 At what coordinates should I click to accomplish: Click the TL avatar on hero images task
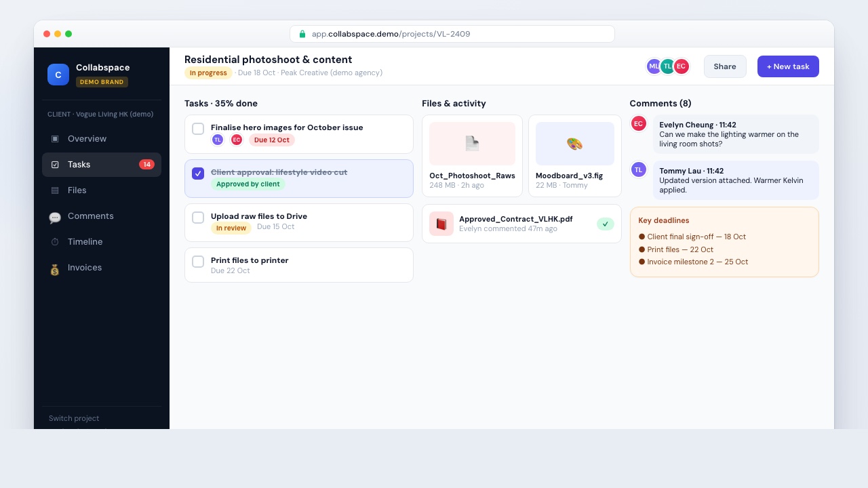(218, 140)
